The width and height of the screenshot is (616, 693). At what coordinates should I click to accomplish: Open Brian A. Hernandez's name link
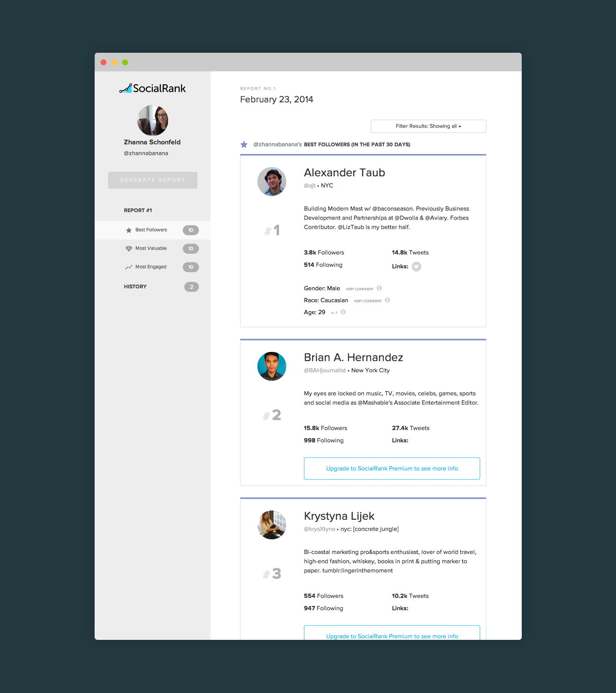click(354, 358)
